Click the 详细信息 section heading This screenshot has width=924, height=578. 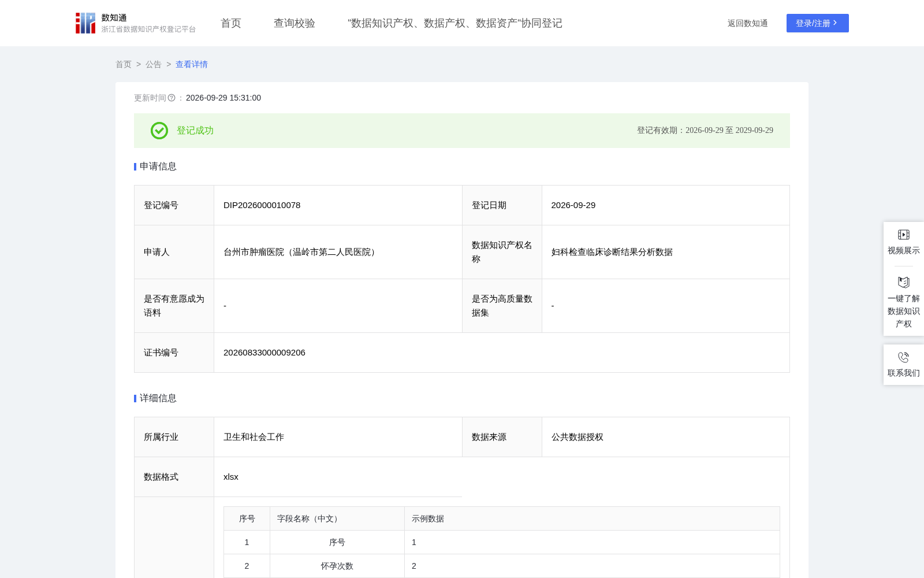pos(158,398)
